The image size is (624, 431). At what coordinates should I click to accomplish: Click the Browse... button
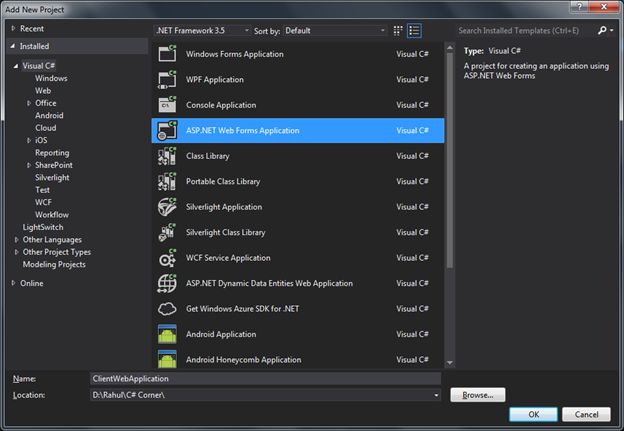coord(478,395)
